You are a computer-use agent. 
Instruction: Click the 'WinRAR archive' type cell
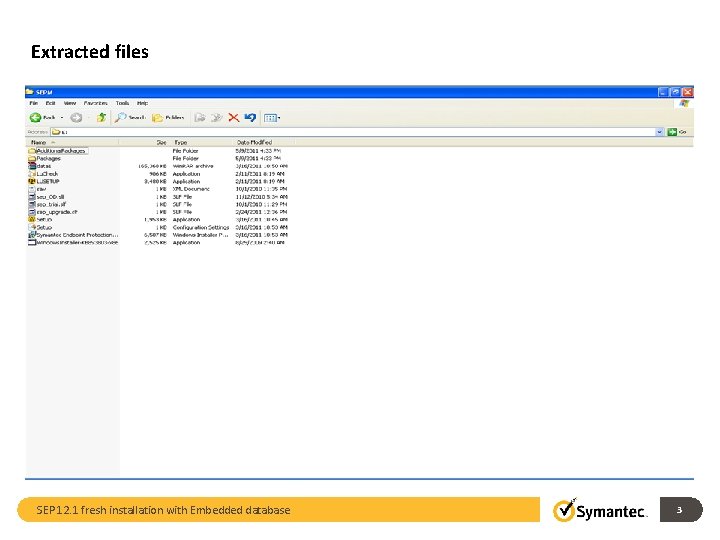(x=193, y=166)
